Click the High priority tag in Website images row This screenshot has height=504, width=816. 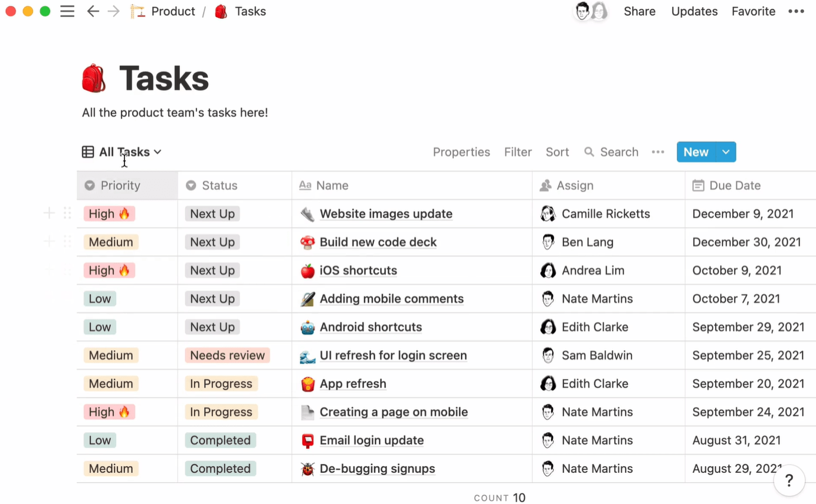[109, 214]
